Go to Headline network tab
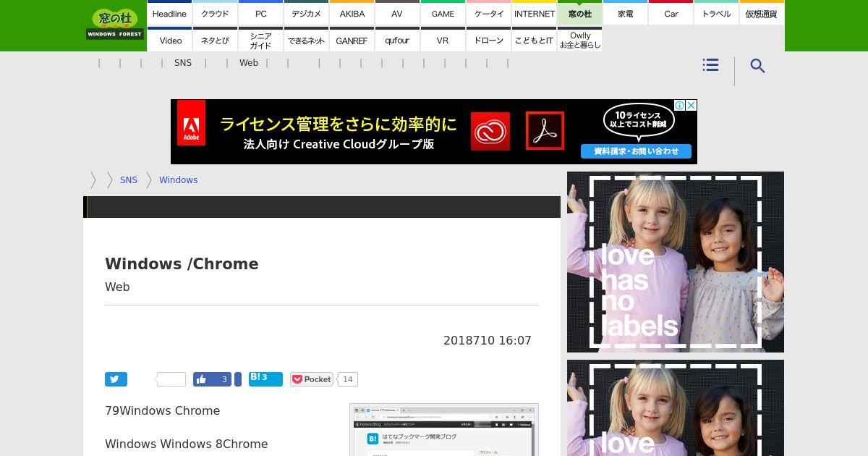868x456 pixels. click(x=169, y=13)
